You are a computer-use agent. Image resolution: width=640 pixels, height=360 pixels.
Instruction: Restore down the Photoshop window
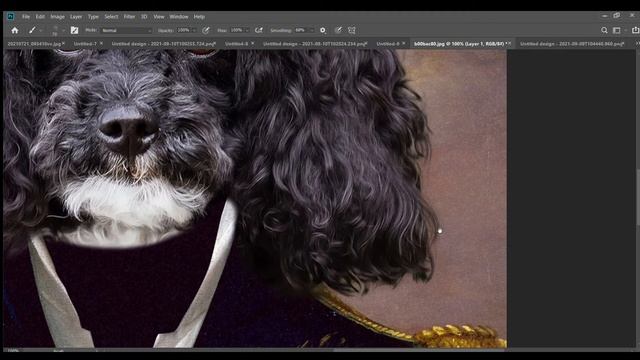[x=617, y=16]
